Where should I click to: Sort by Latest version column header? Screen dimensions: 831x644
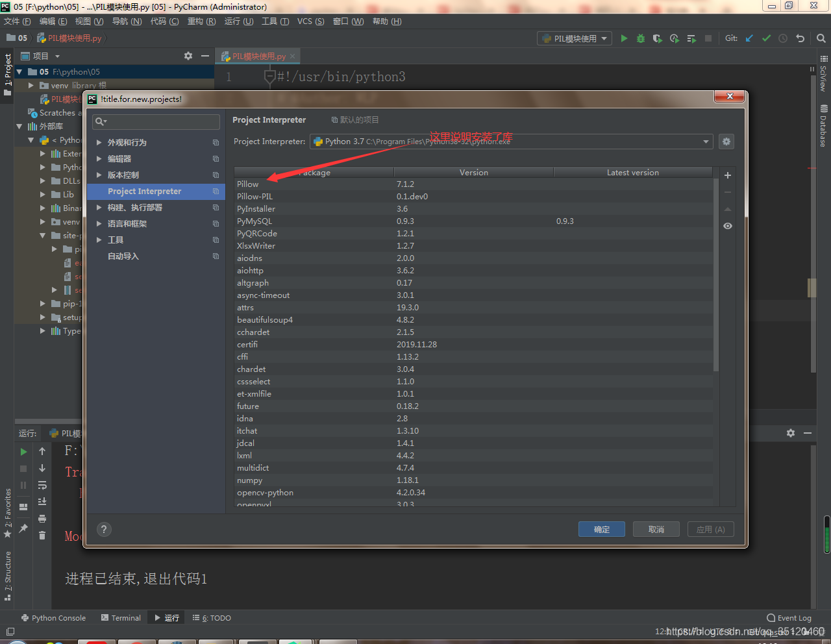coord(633,172)
